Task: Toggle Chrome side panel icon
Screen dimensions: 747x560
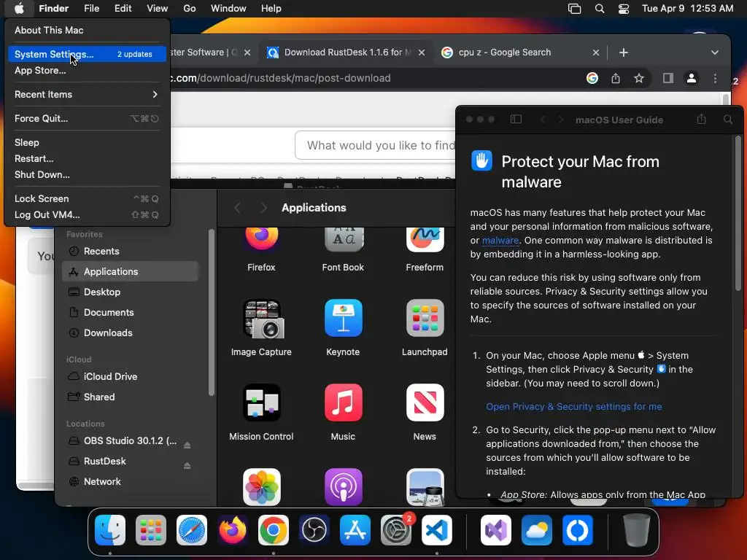Action: click(x=668, y=78)
